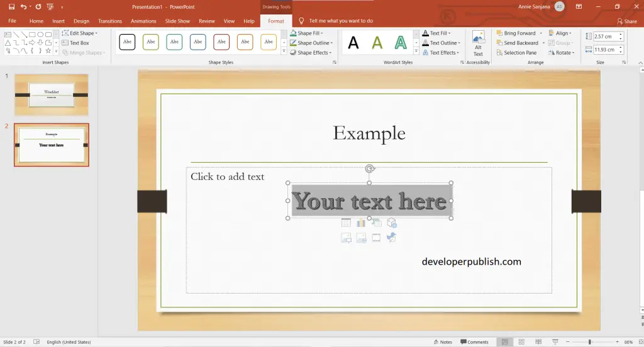Open the View tab
The image size is (644, 347).
point(229,21)
